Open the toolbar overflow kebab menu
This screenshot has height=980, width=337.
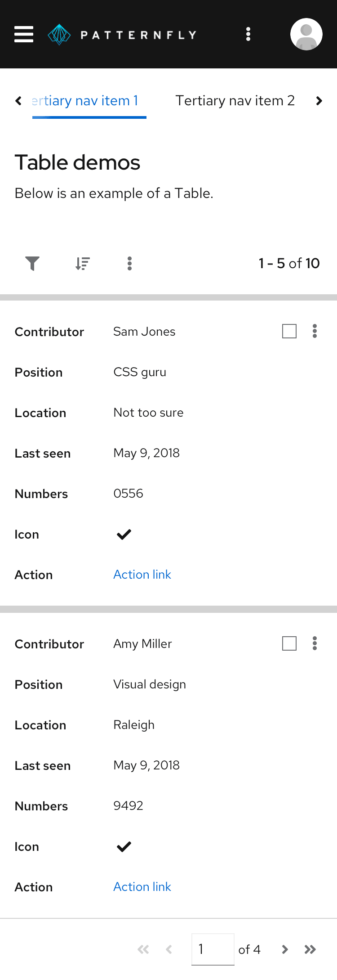(x=129, y=263)
